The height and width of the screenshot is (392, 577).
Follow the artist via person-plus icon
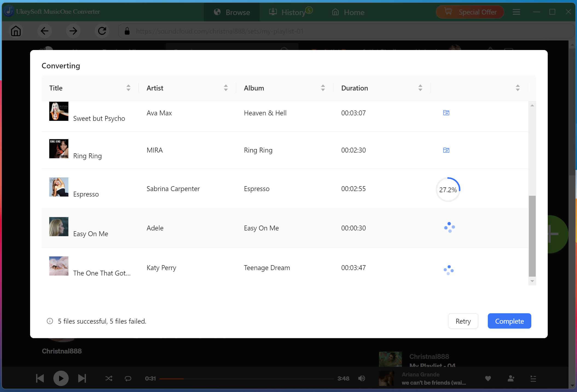[511, 379]
